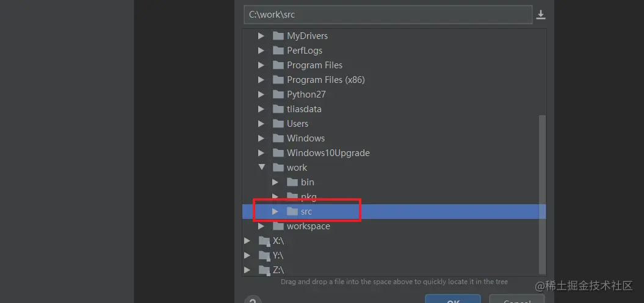
Task: Dismiss the dialog with Cancel button
Action: (516, 299)
